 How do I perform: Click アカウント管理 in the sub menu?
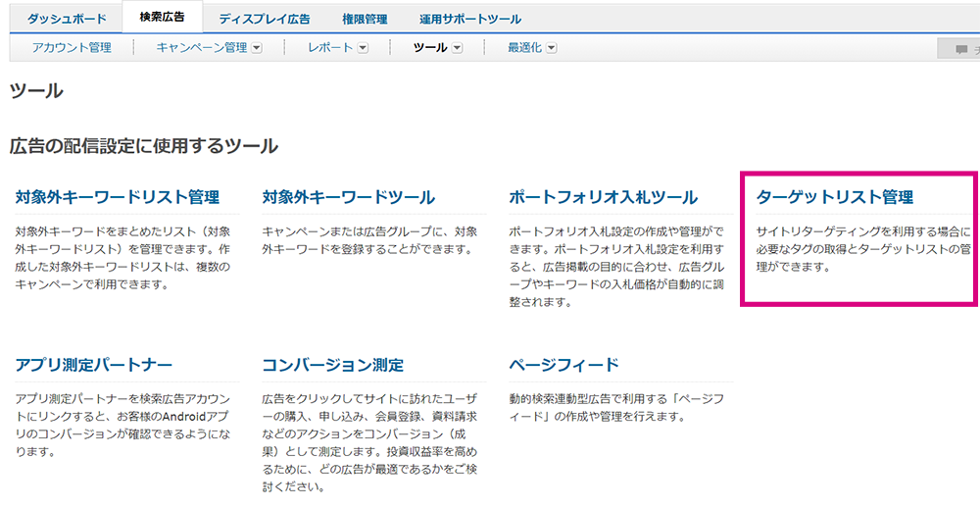click(x=72, y=47)
